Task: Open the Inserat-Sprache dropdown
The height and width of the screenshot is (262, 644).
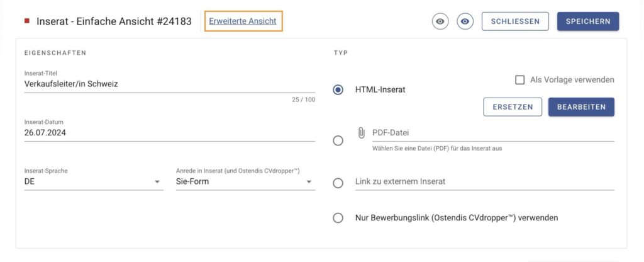Action: tap(93, 182)
